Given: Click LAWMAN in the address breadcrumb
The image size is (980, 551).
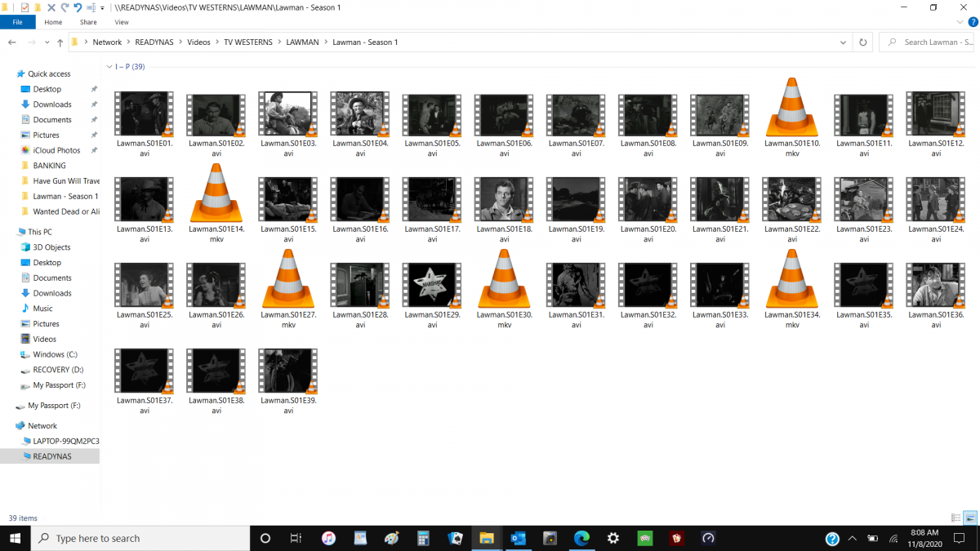Looking at the screenshot, I should [303, 42].
